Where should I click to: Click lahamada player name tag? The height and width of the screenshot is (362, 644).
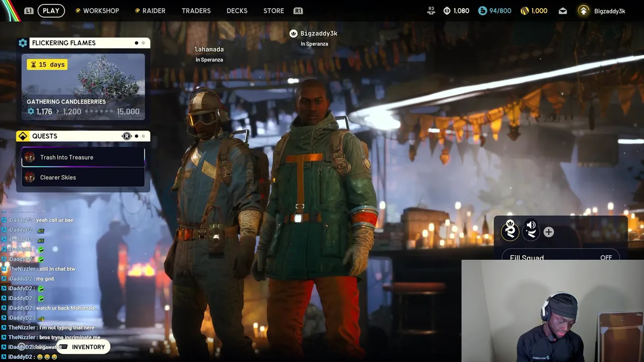[x=209, y=49]
